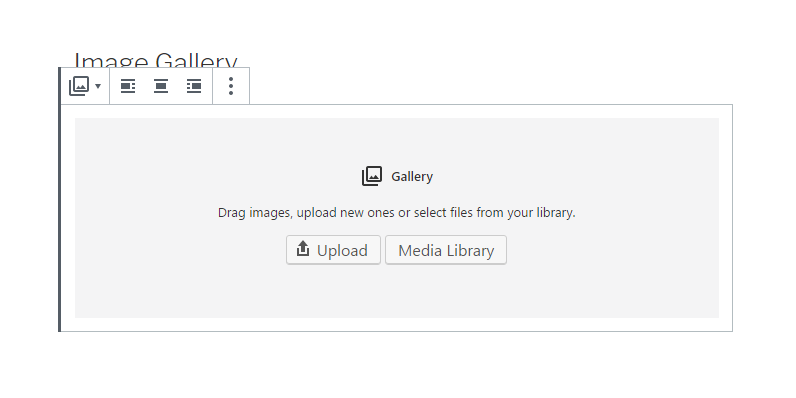The height and width of the screenshot is (398, 796).
Task: Click the word 'Drag' in the instructions
Action: (x=230, y=213)
